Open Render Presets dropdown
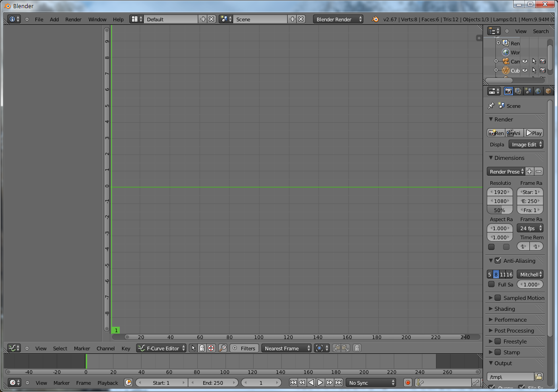The height and width of the screenshot is (392, 558). click(x=506, y=171)
